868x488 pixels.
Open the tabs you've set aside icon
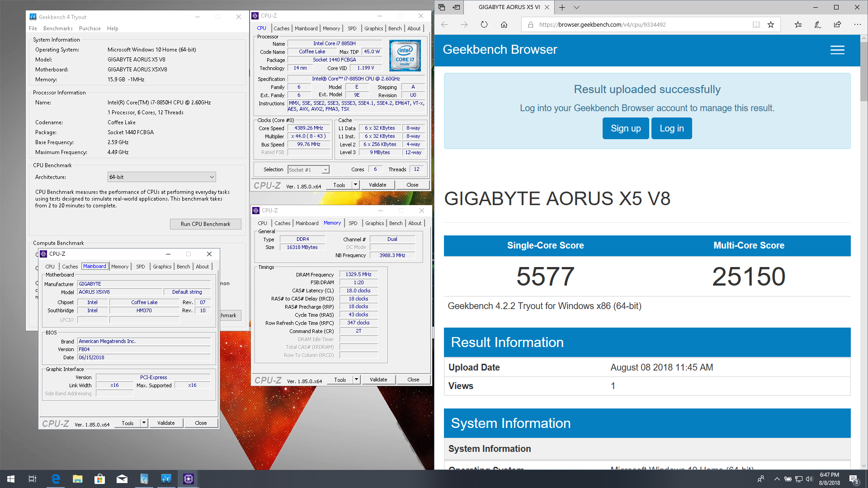pos(442,7)
